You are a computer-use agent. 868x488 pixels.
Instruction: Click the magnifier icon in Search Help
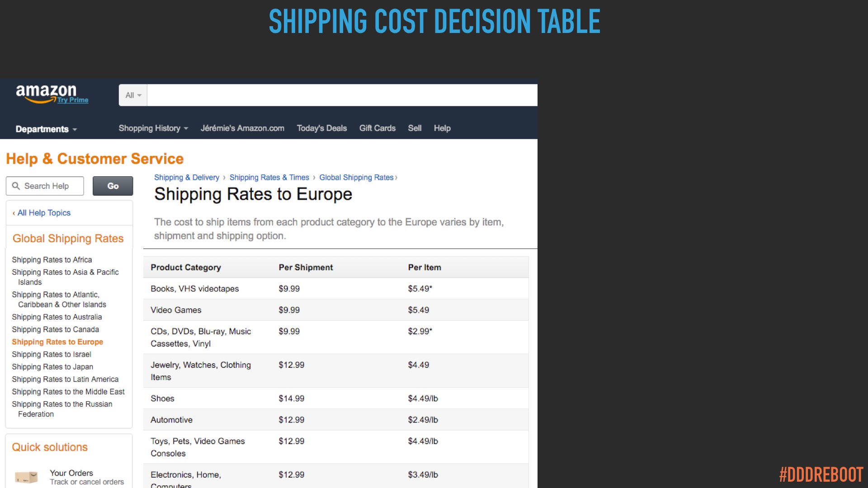pyautogui.click(x=16, y=186)
